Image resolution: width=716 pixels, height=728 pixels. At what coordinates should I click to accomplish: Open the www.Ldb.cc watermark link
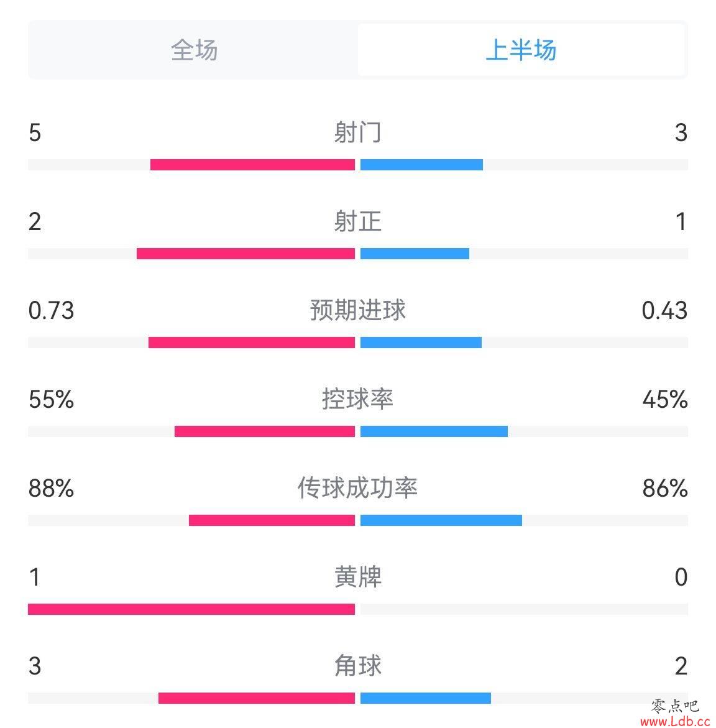(x=675, y=721)
